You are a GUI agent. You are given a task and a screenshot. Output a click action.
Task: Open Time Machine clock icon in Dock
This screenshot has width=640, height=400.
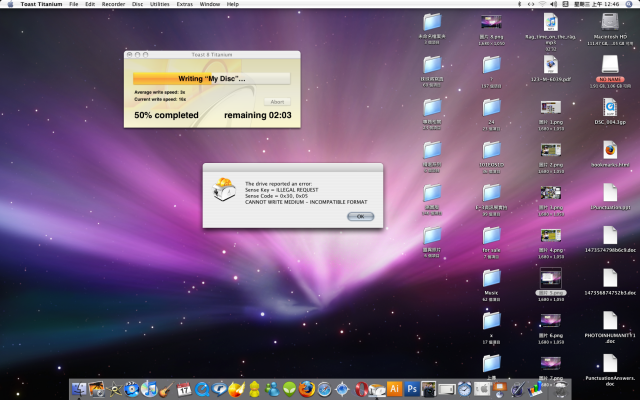coord(464,389)
